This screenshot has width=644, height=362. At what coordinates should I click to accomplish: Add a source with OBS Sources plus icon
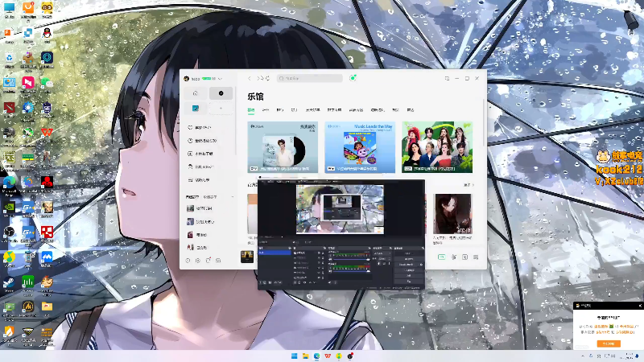295,282
